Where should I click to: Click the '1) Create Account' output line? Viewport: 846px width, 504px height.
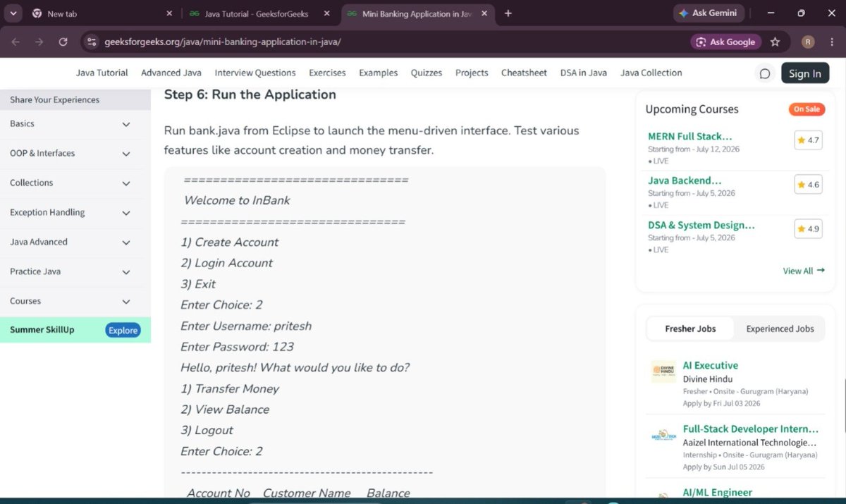(x=230, y=242)
